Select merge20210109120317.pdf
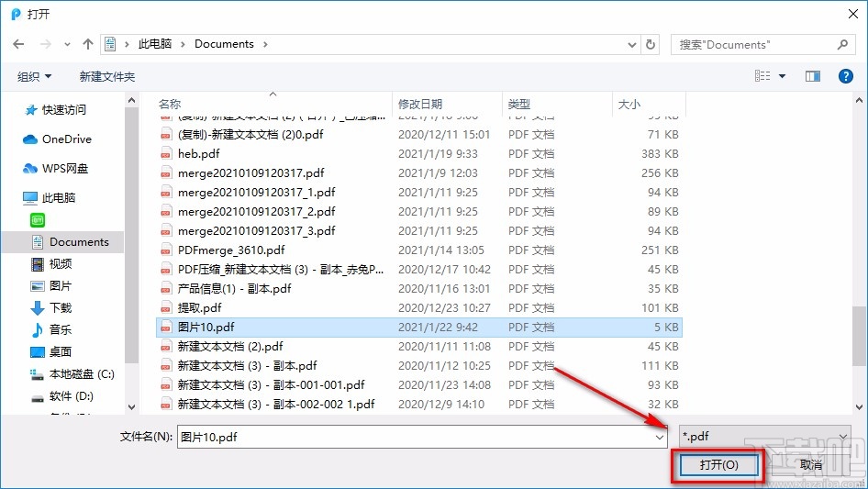This screenshot has width=868, height=489. pos(419,173)
